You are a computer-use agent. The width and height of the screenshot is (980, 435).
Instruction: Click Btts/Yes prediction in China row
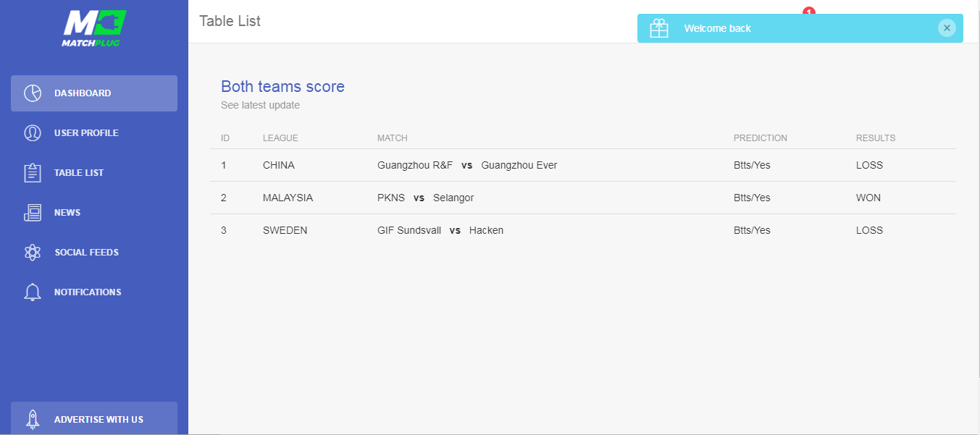pos(752,165)
